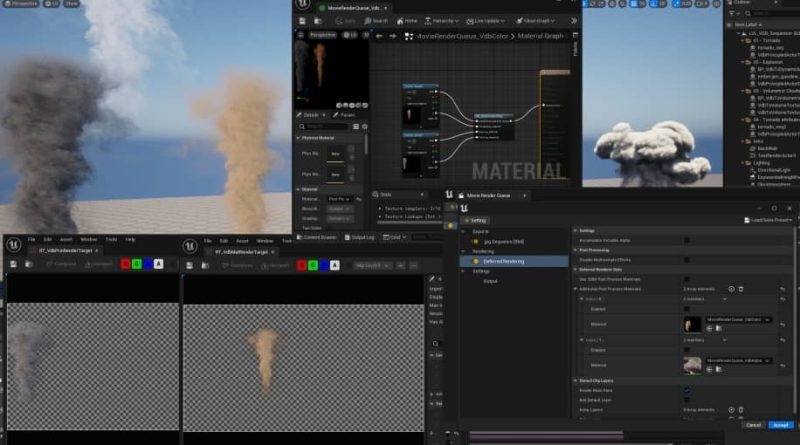This screenshot has height=445, width=800.
Task: Open Index 1 material asset dropdown
Action: [x=738, y=360]
